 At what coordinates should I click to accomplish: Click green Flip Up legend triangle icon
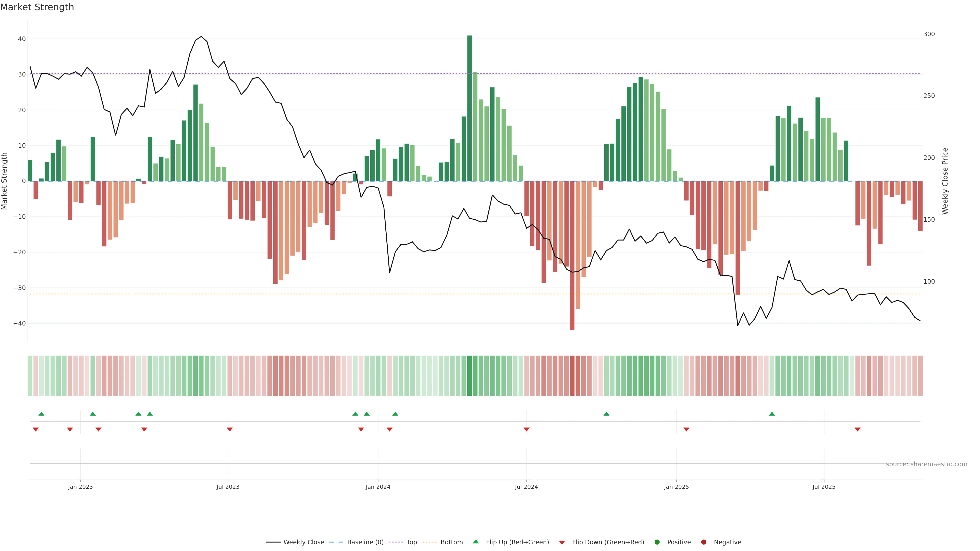[475, 542]
